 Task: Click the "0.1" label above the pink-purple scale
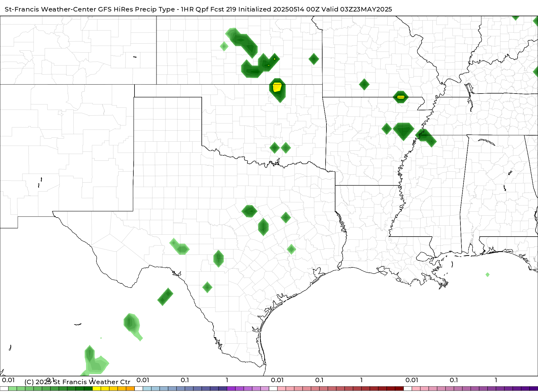[x=454, y=380]
